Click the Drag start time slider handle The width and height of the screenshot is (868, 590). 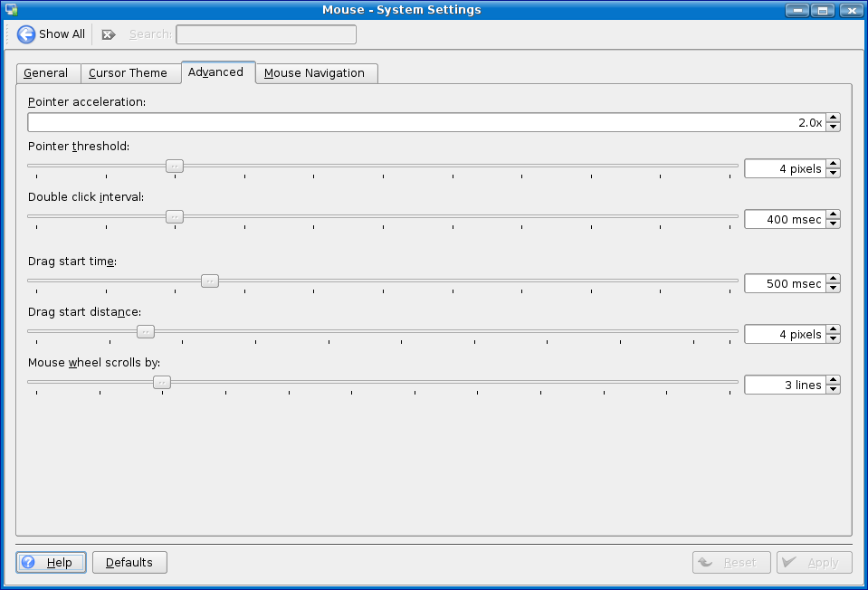[x=209, y=281]
